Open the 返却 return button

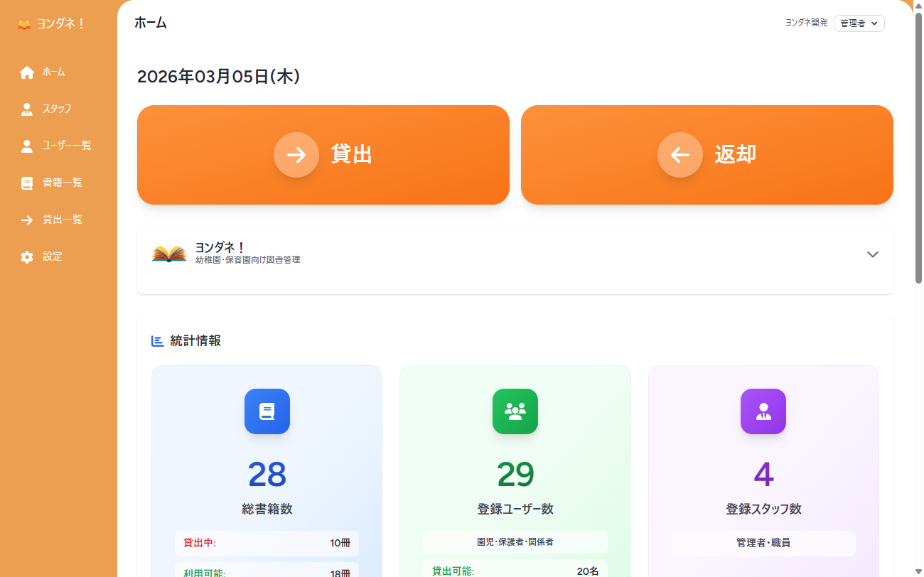click(x=707, y=155)
